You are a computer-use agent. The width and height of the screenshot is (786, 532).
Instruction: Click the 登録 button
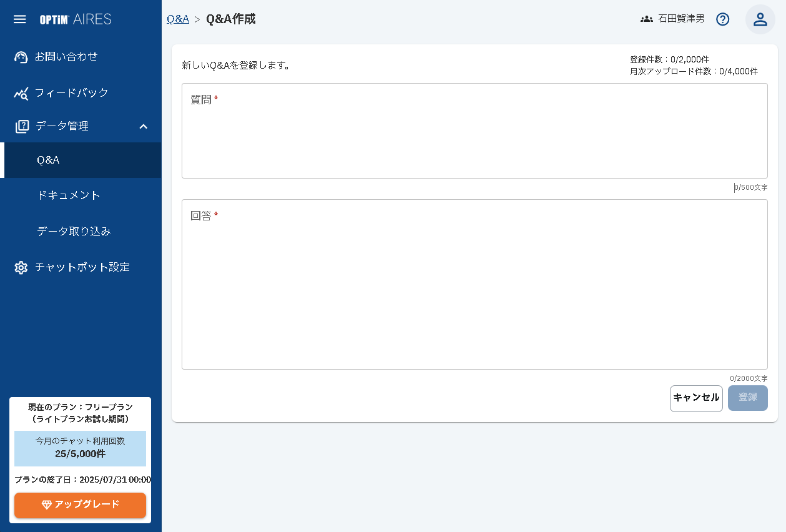(x=748, y=398)
